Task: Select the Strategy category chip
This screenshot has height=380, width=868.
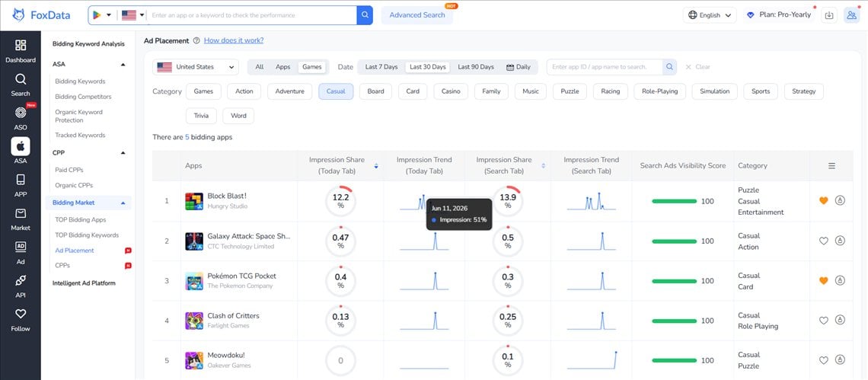Action: 804,91
